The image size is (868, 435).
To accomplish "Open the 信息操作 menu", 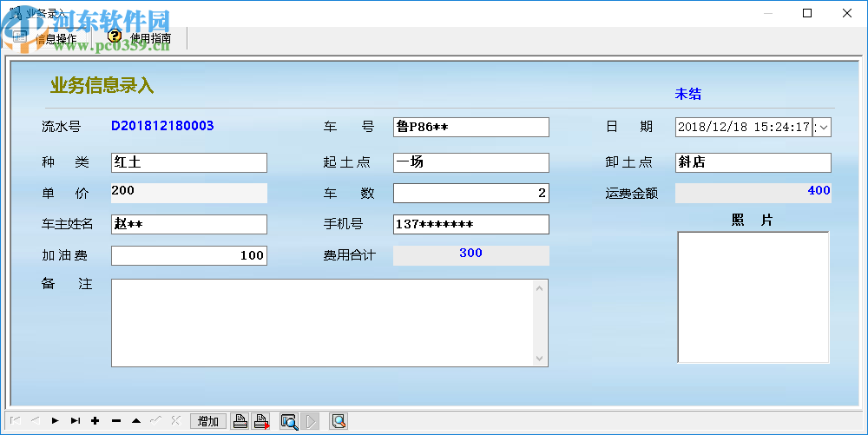I will click(45, 37).
